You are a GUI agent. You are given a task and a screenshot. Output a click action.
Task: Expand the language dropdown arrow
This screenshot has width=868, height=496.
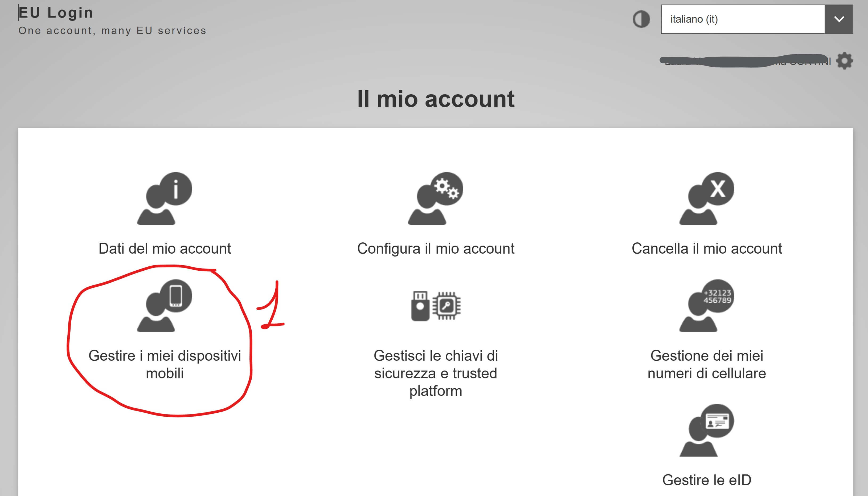click(839, 19)
